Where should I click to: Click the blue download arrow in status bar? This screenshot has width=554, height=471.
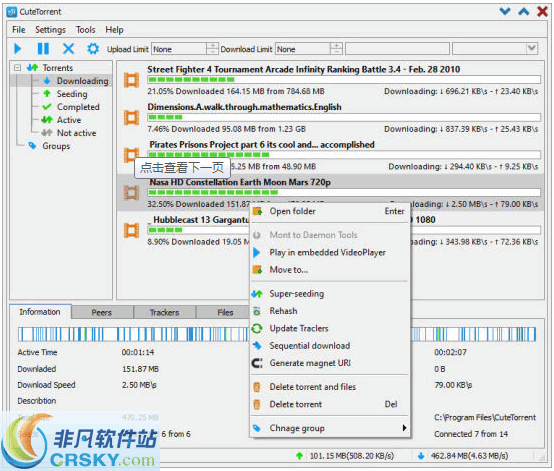(420, 456)
